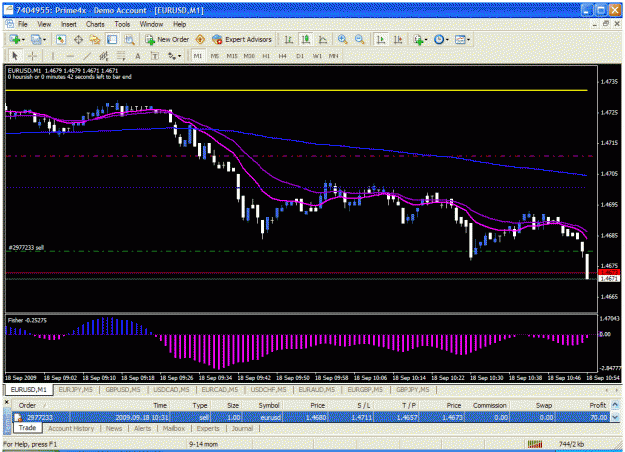
Task: Toggle the Chart Shift icon
Action: click(x=398, y=39)
